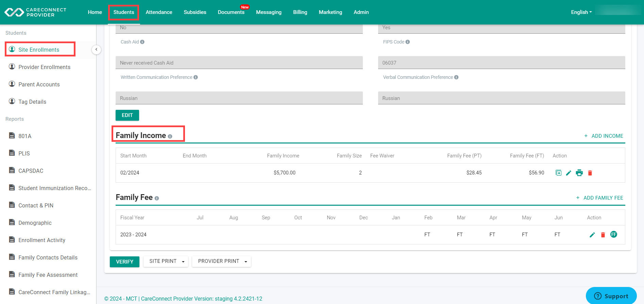Open CareConnect Family Linkage report
The image size is (644, 304).
[x=54, y=292]
